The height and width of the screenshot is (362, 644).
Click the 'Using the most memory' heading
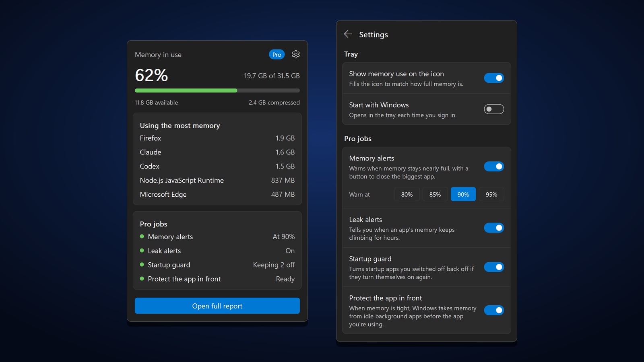180,125
